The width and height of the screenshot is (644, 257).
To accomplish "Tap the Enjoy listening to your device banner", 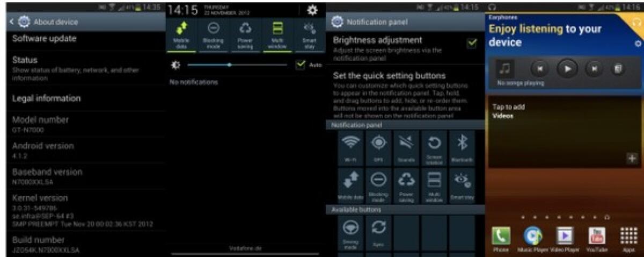I will (545, 35).
